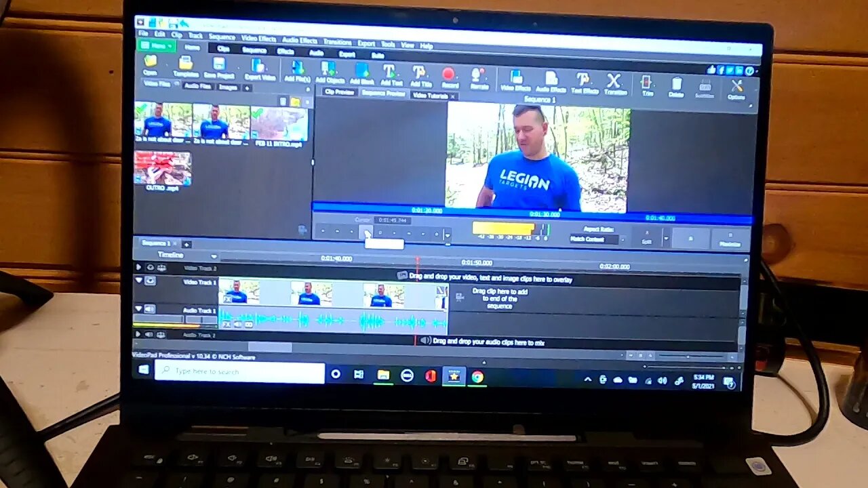The height and width of the screenshot is (488, 868).
Task: Mute Audio Track 1 speaker icon
Action: click(150, 309)
